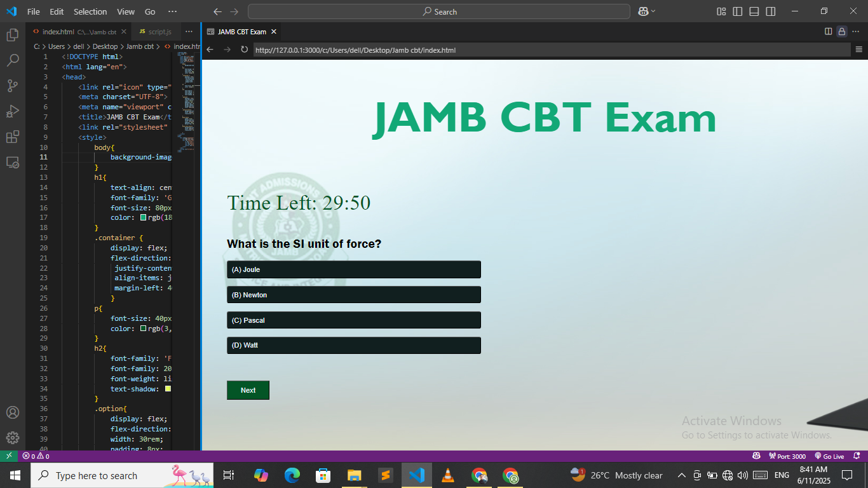The width and height of the screenshot is (868, 488).
Task: Open the Accounts menu in activity bar
Action: point(13,412)
